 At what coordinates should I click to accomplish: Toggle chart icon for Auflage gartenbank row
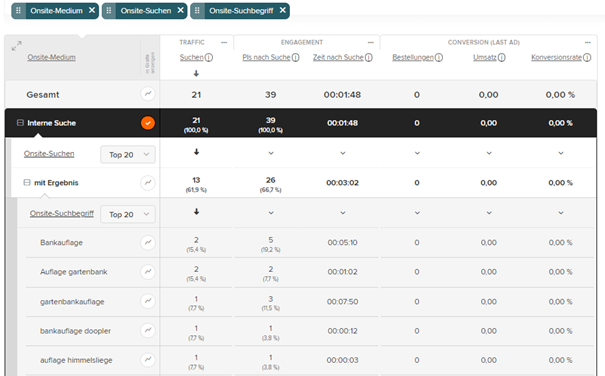(x=148, y=272)
